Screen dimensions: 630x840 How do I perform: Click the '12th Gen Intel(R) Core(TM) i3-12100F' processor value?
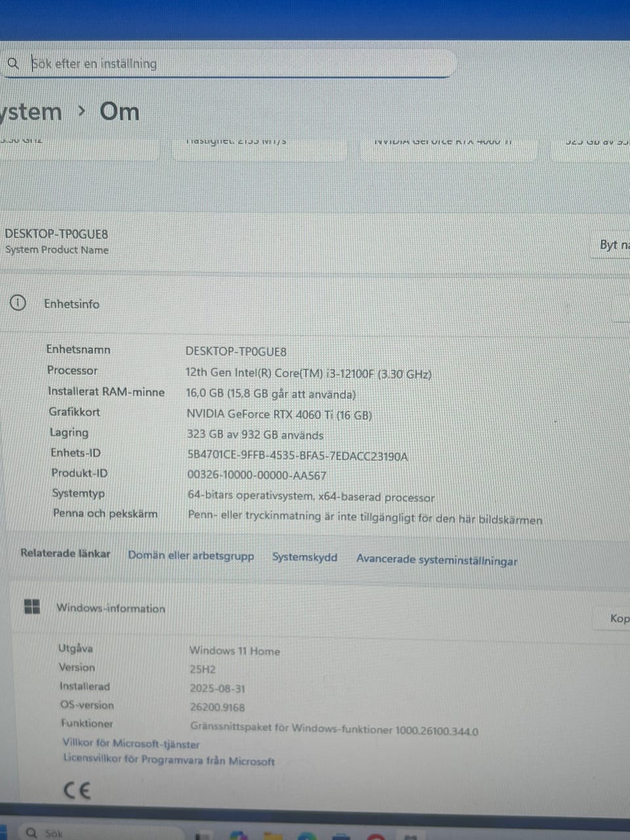coord(308,373)
